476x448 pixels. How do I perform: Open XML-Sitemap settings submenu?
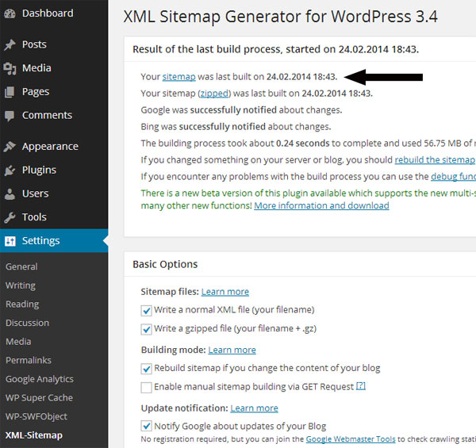34,435
